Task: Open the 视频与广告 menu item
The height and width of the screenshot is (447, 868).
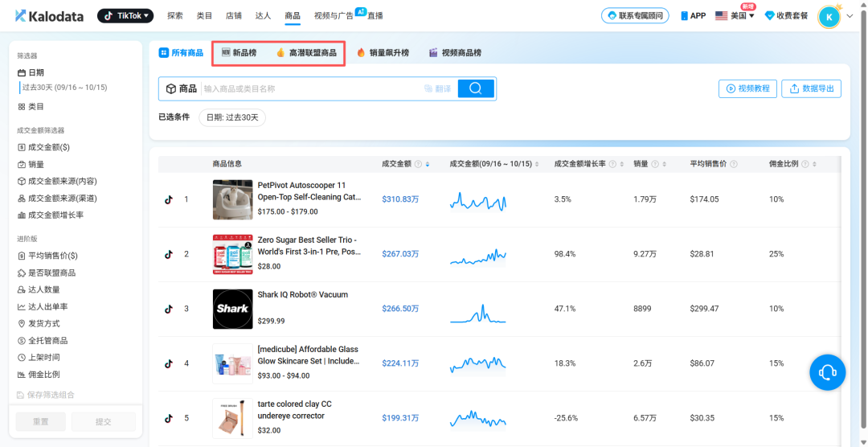Action: pos(334,16)
